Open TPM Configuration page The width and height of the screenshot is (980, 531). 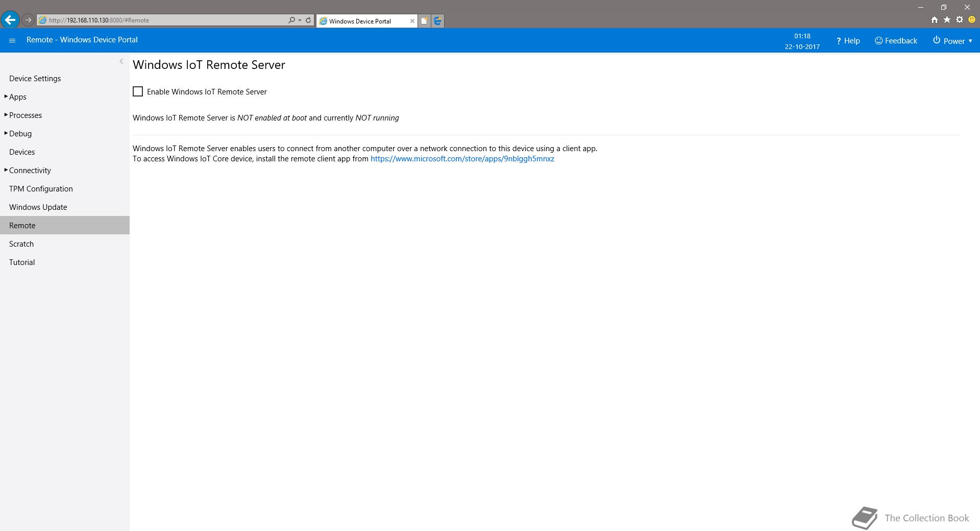tap(41, 189)
